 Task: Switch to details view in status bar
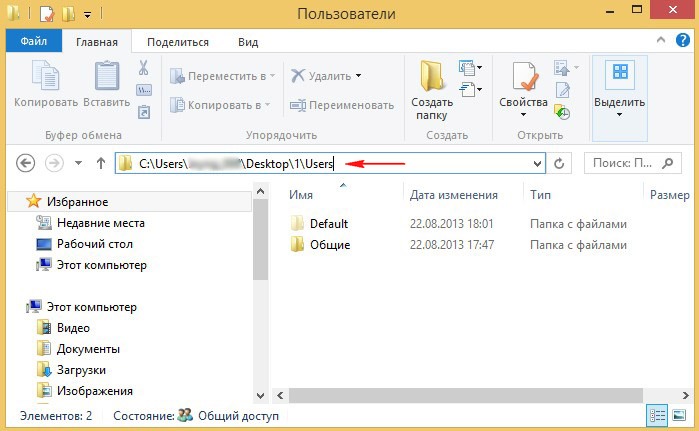pos(658,415)
